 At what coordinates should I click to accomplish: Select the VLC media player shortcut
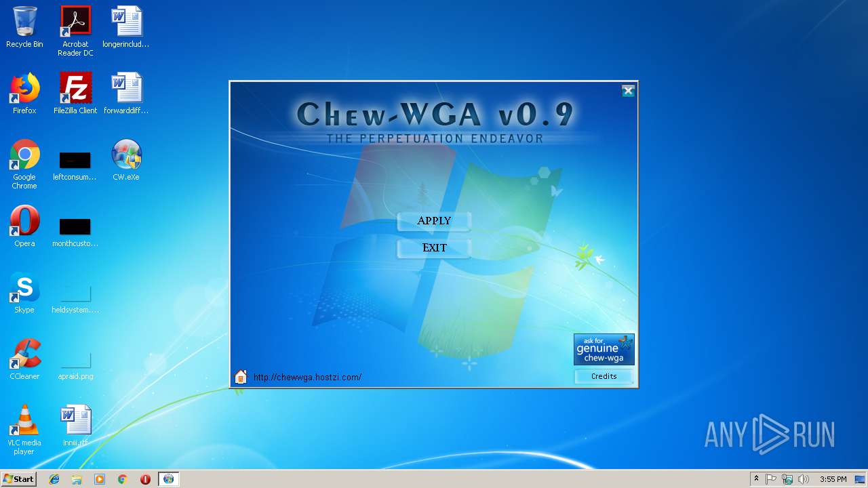pos(24,430)
